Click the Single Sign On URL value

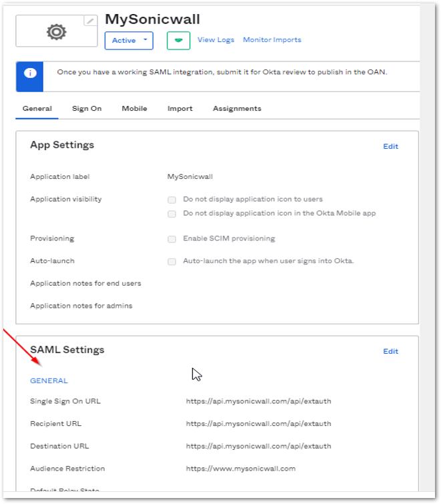click(258, 402)
